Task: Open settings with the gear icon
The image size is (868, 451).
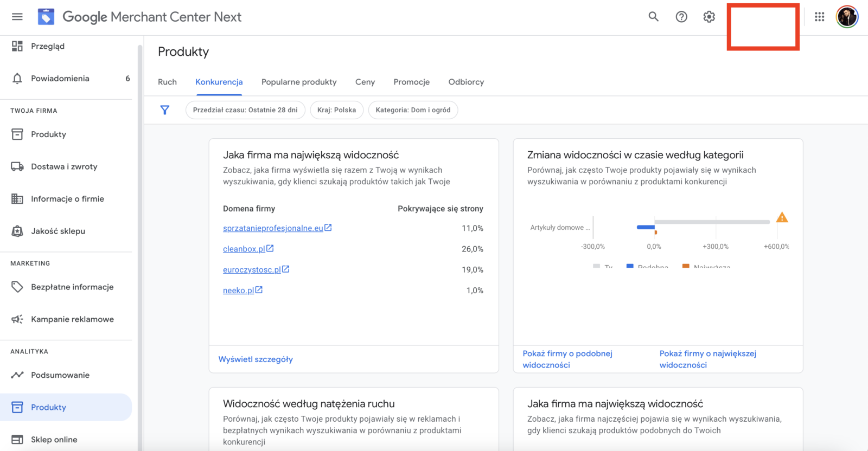Action: point(709,17)
